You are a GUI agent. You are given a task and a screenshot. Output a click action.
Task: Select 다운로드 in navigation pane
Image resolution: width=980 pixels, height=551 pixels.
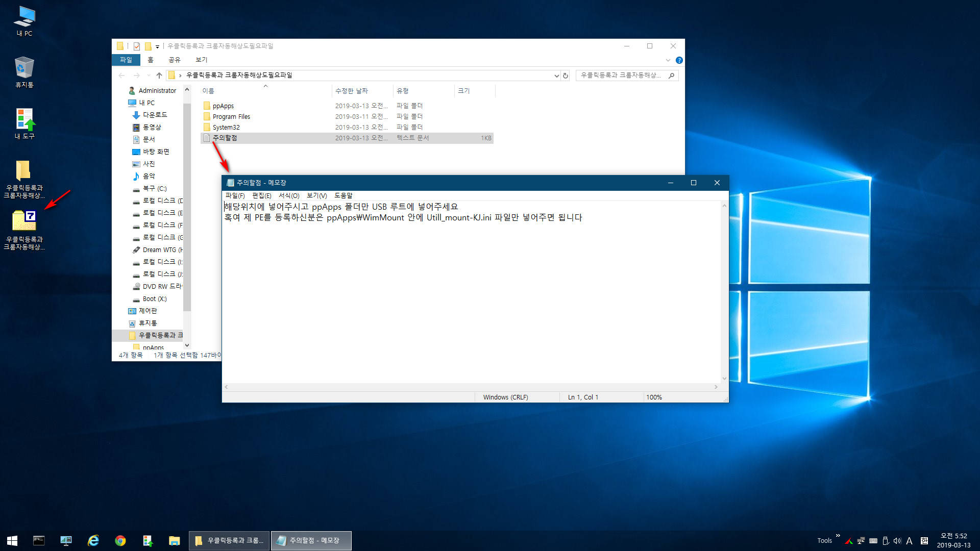150,115
